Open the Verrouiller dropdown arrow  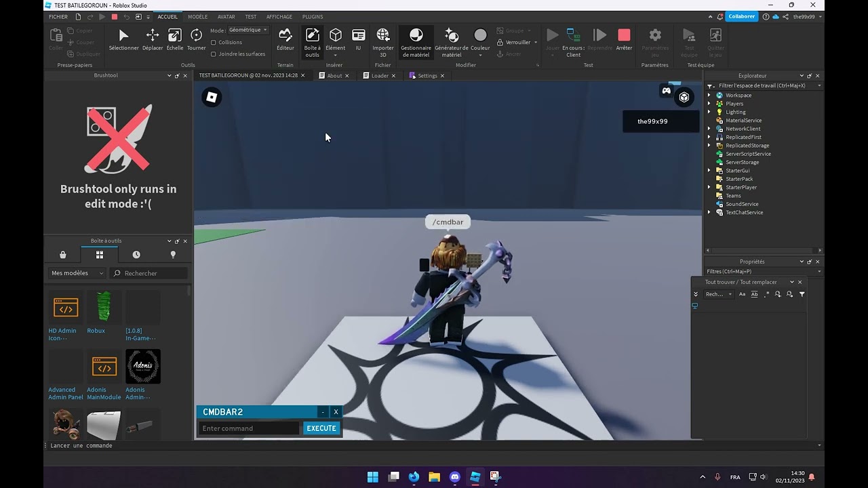[x=536, y=43]
